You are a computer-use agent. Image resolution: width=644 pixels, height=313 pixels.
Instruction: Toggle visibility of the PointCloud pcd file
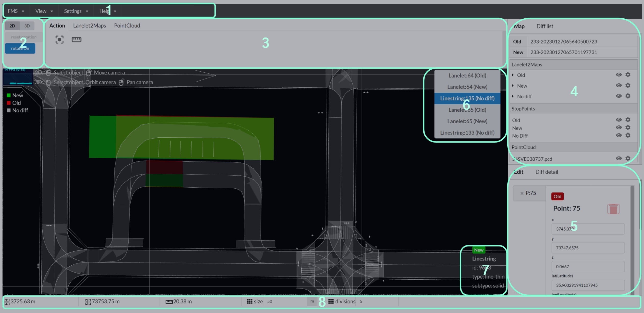tap(618, 158)
